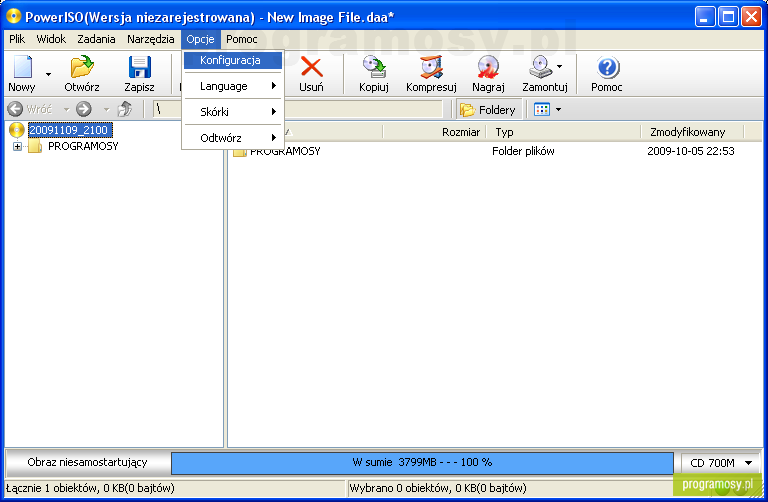This screenshot has height=502, width=768.
Task: Click the Usuń red X icon
Action: click(x=312, y=67)
